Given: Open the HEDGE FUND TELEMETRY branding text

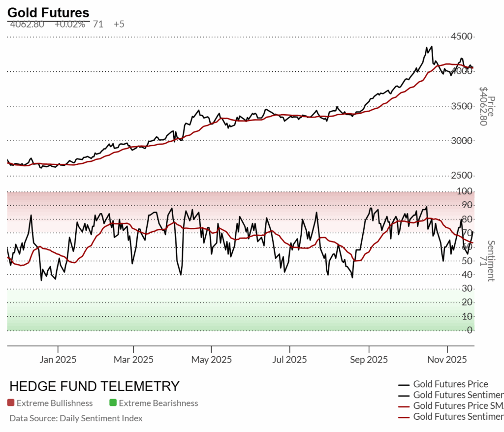Looking at the screenshot, I should (x=94, y=386).
